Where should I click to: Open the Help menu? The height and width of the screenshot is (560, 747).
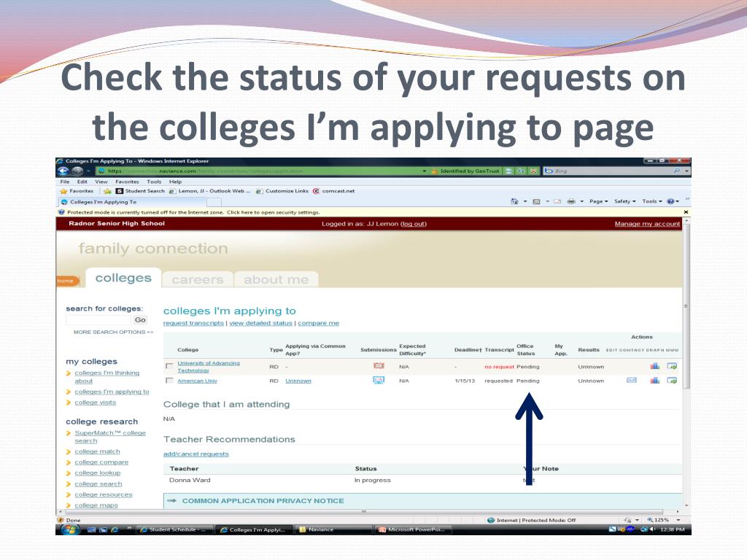[x=175, y=182]
